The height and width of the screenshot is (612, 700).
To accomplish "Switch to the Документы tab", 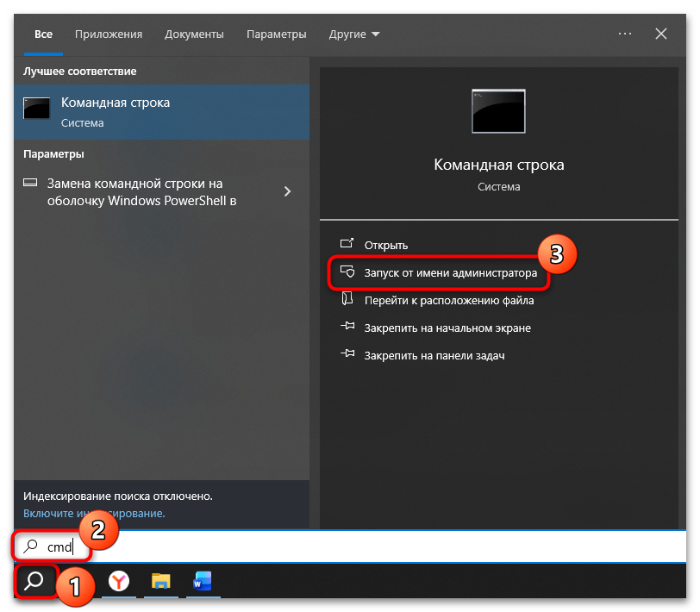I will (x=194, y=34).
